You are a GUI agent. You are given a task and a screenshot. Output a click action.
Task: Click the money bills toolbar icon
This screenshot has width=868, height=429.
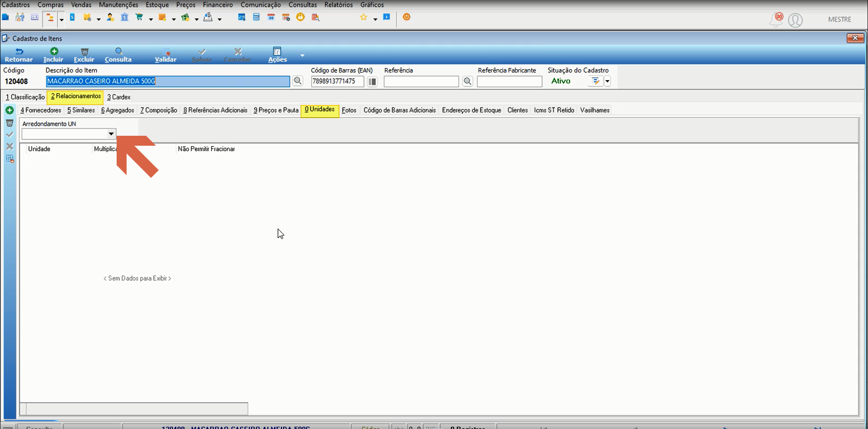click(x=185, y=17)
